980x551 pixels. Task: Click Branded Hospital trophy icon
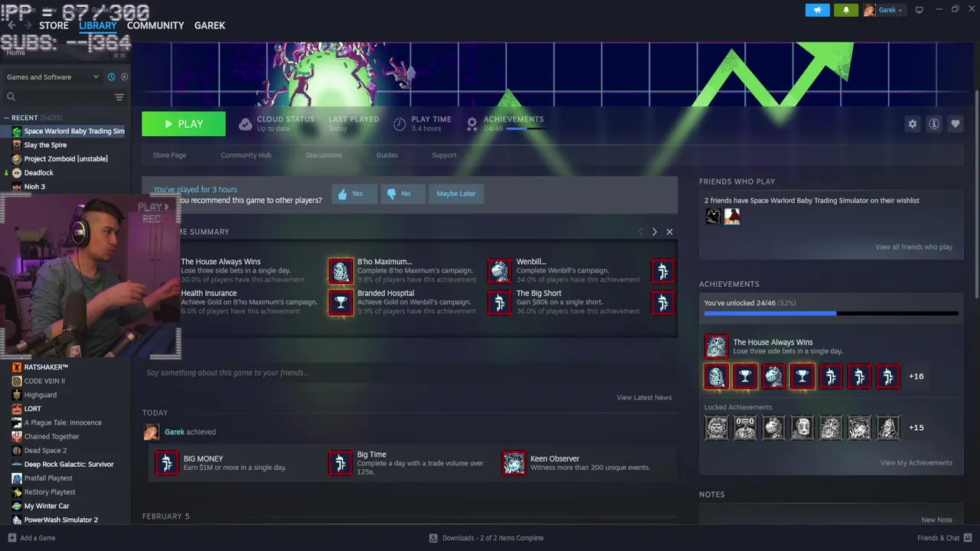point(341,302)
